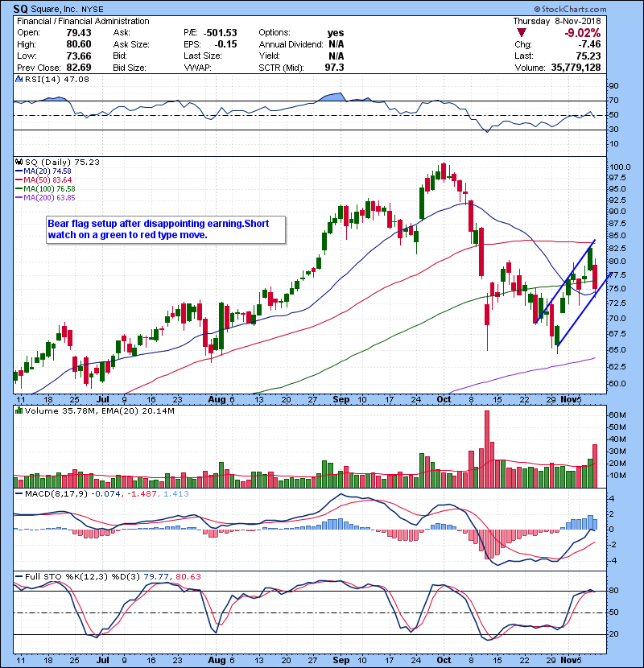This screenshot has width=644, height=668.
Task: Click the 60.0 price scale label
Action: (617, 383)
